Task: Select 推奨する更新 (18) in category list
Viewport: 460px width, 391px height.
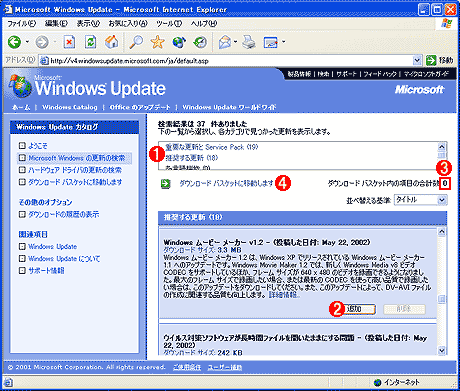Action: [x=192, y=157]
